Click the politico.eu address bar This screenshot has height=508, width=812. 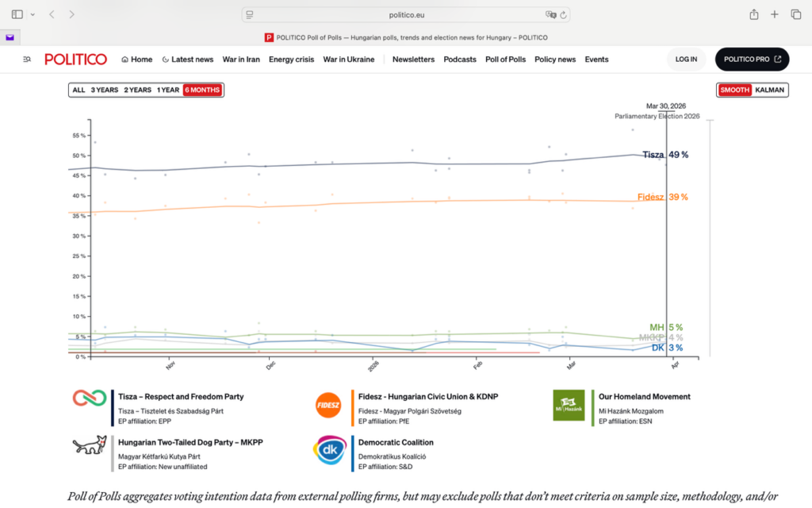(x=406, y=14)
